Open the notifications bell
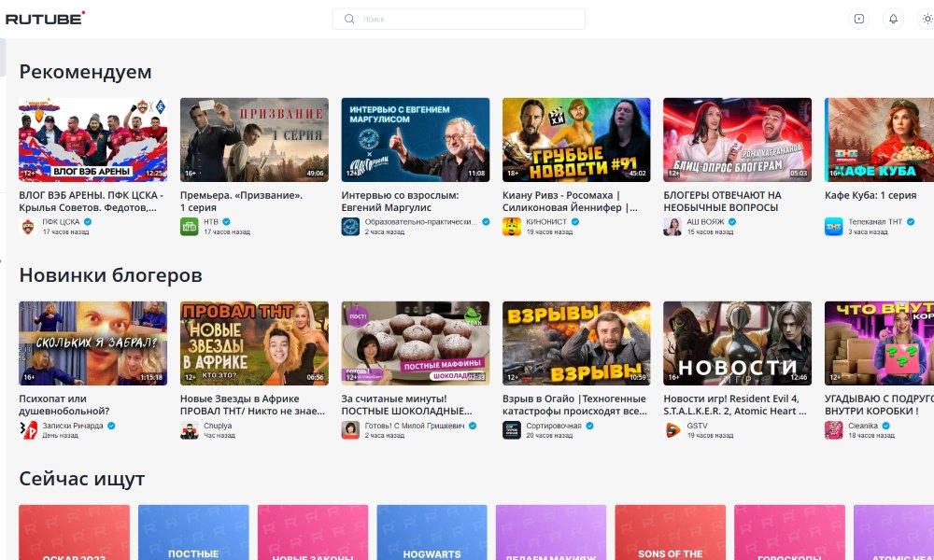This screenshot has height=560, width=934. point(893,19)
